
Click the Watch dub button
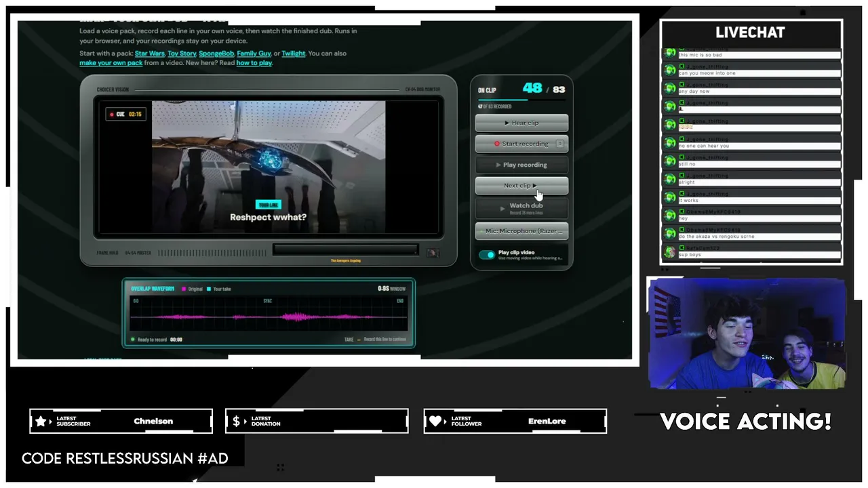pyautogui.click(x=521, y=208)
